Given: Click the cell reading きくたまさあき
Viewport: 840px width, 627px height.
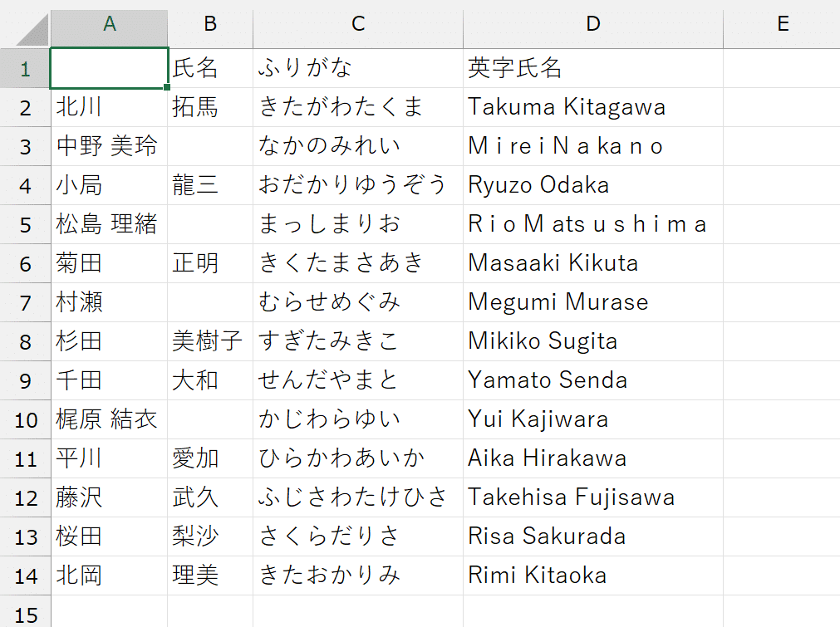Looking at the screenshot, I should (357, 262).
